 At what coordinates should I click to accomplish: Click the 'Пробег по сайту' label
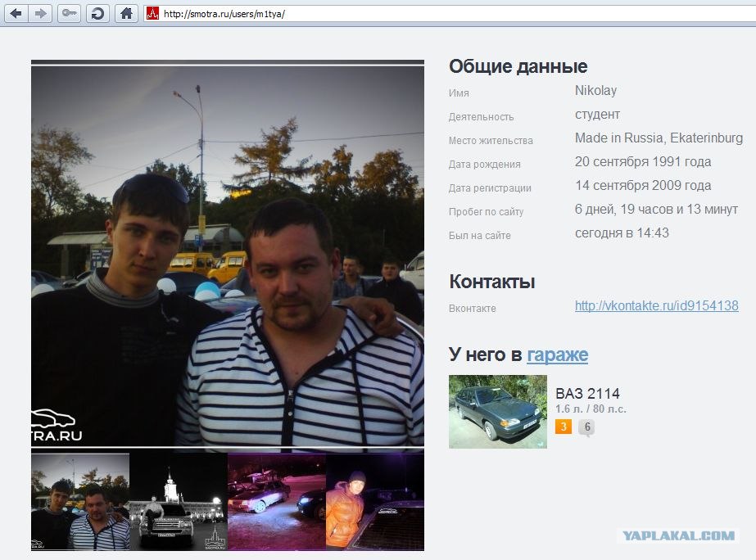486,212
